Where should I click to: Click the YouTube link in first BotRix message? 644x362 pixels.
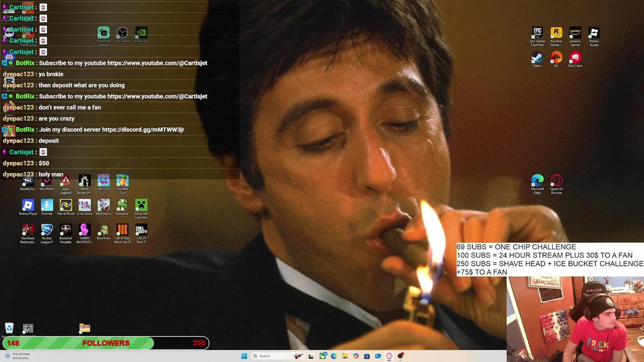coord(157,63)
